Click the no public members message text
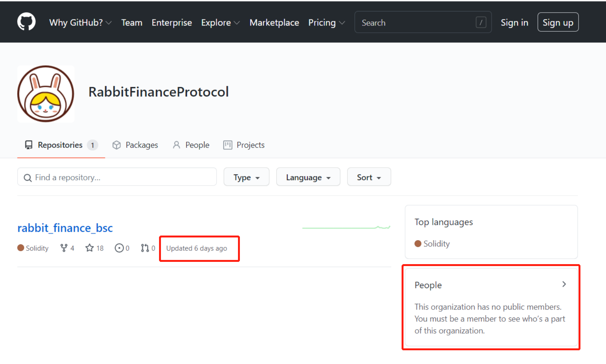Screen dimensions: 606x364 tap(490, 319)
